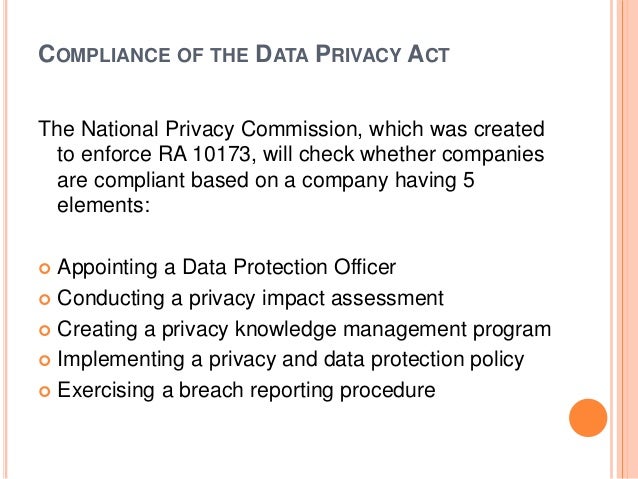Click the bullet before Conducting a privacy impact assessment
This screenshot has width=638, height=479.
point(44,300)
